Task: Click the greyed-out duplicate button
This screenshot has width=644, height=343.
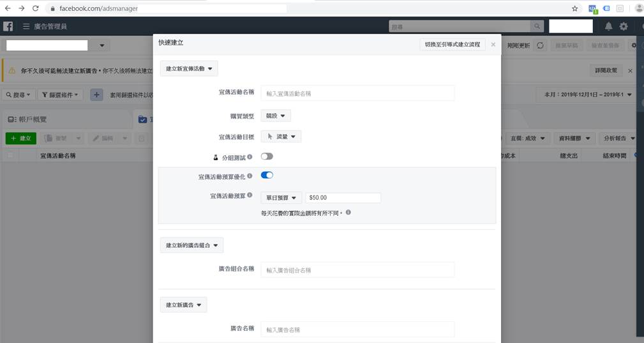Action: [x=56, y=139]
